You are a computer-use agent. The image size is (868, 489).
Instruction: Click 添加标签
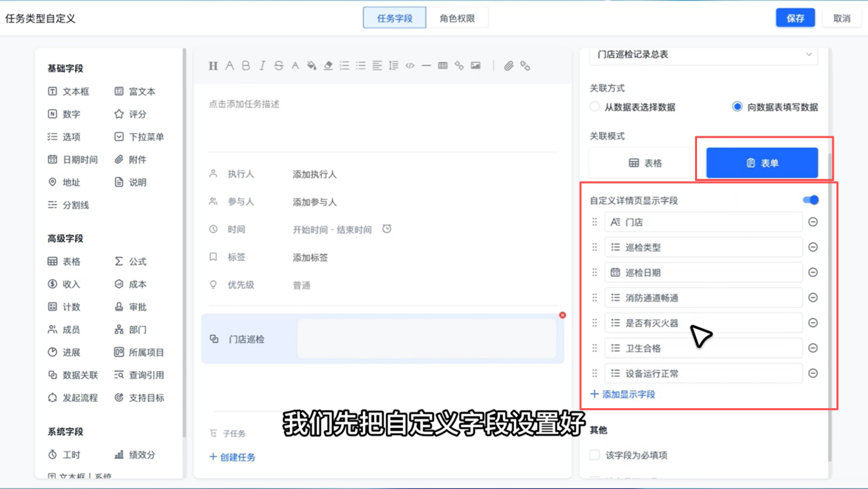(x=310, y=257)
